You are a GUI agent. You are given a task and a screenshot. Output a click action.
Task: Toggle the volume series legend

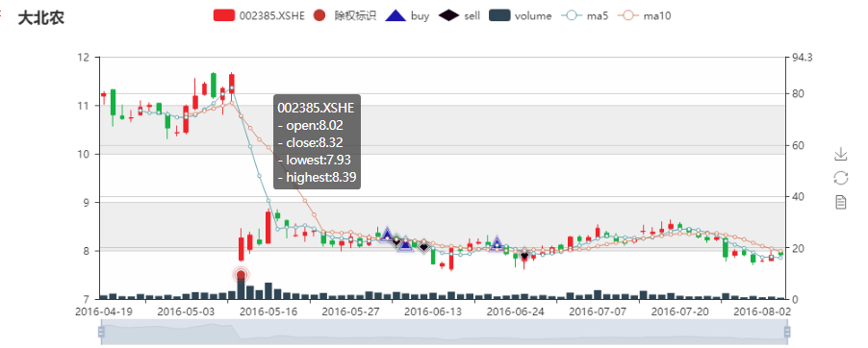(521, 15)
